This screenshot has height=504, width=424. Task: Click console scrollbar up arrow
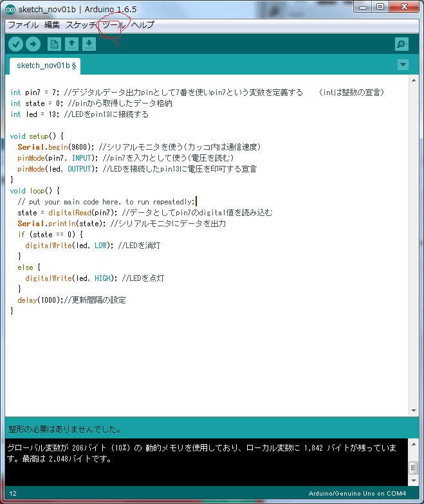(x=414, y=444)
